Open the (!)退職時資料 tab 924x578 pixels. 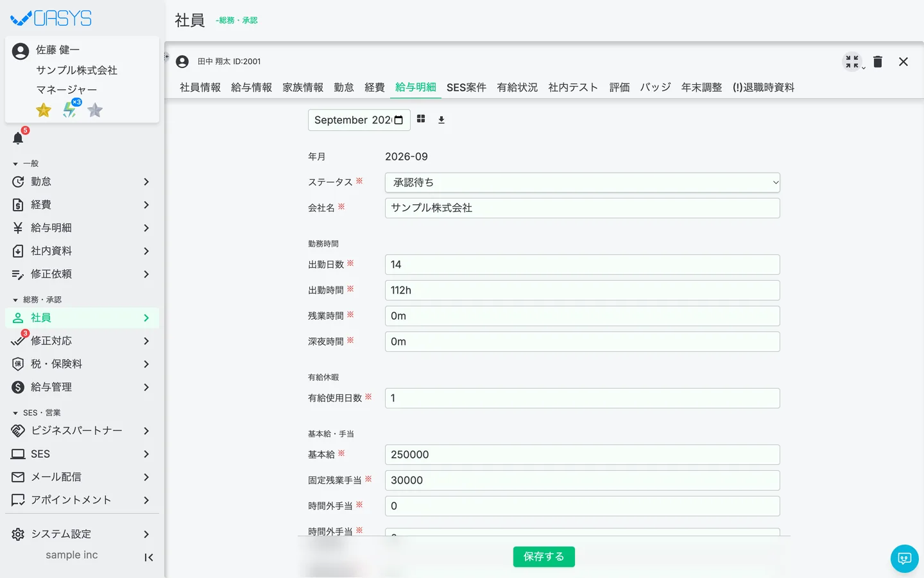[764, 87]
